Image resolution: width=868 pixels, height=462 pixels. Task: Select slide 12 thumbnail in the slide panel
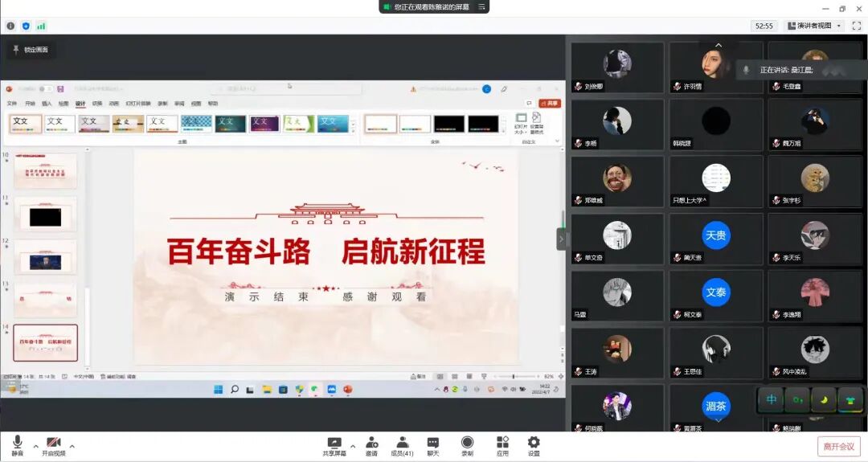(x=45, y=258)
